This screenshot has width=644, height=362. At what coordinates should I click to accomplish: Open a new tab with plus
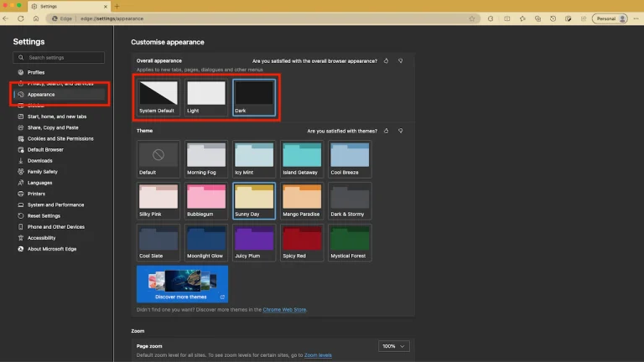(x=117, y=7)
